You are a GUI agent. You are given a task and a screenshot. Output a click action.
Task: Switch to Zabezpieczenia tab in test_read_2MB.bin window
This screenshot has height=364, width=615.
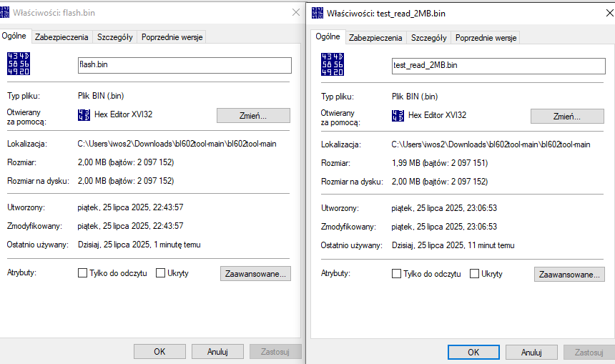click(375, 38)
